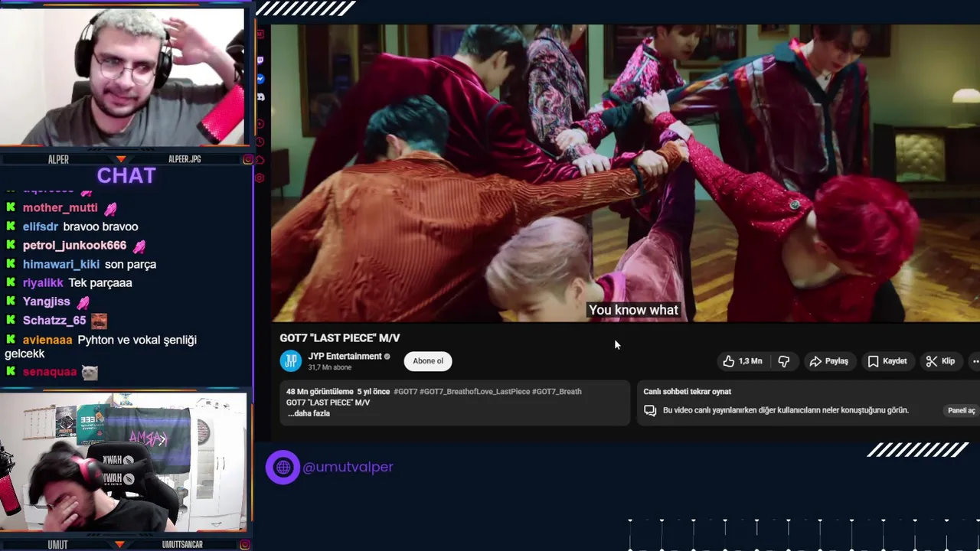Open JYP Entertainment channel name link
Viewport: 980px width, 551px height.
(x=345, y=357)
